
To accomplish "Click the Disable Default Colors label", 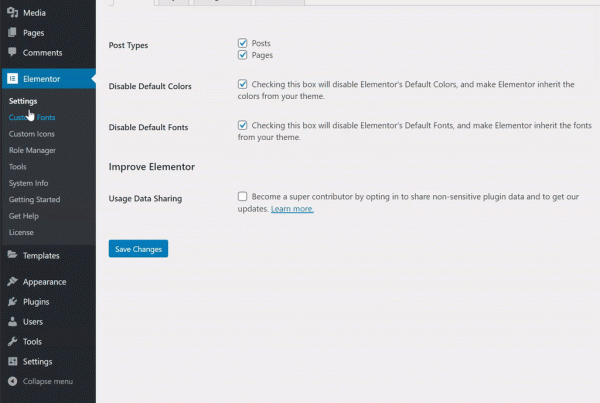I will (150, 86).
